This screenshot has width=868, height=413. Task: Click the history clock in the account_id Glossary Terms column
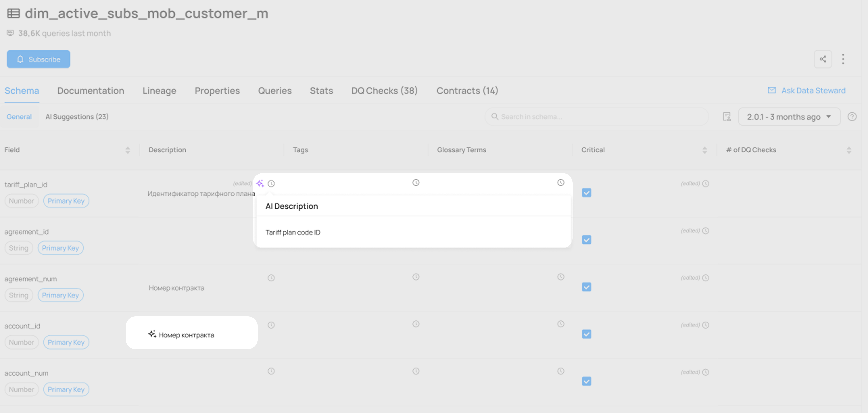pyautogui.click(x=561, y=324)
